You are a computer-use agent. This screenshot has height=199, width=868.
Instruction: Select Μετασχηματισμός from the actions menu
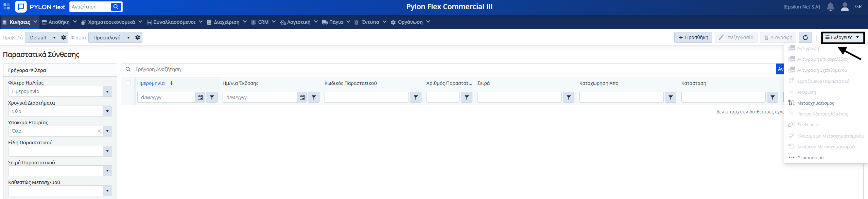[x=815, y=103]
